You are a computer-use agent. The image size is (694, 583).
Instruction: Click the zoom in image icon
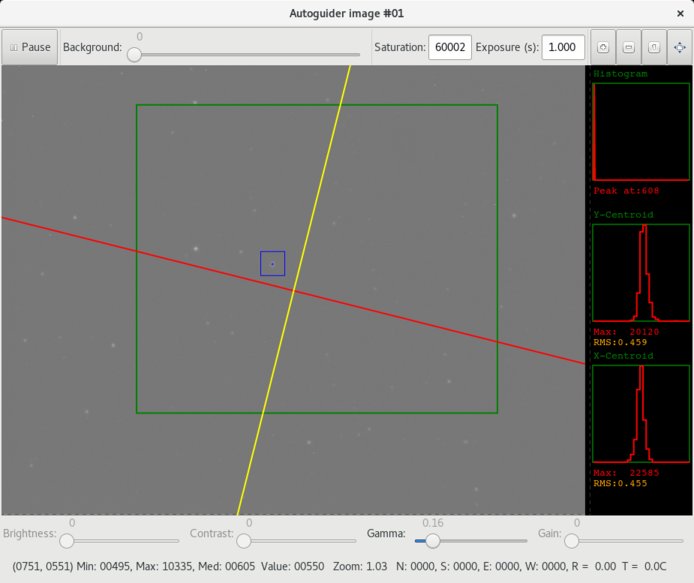pos(603,47)
